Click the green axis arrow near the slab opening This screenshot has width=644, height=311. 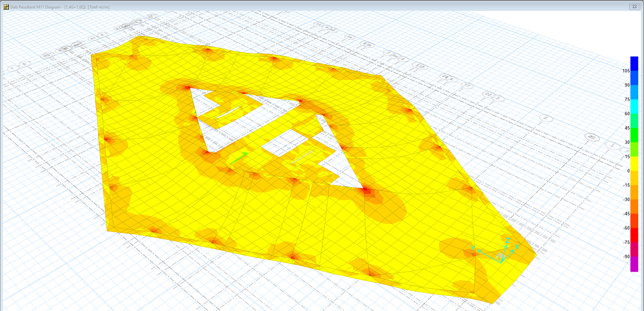[x=239, y=158]
